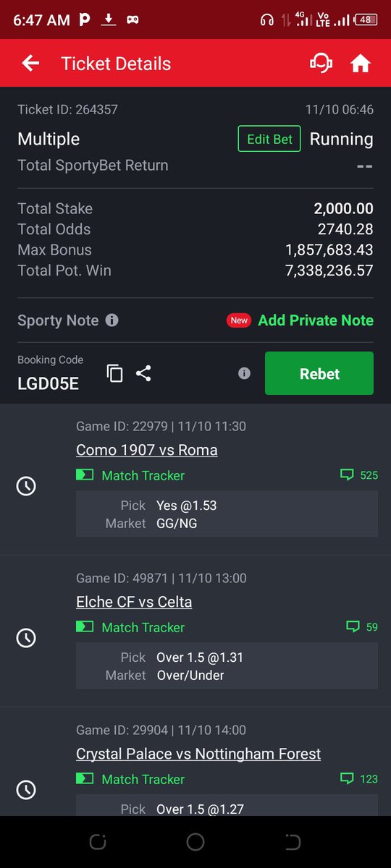Open comments for Elche CF vs Celta
Screen dimensions: 391x868
[362, 627]
